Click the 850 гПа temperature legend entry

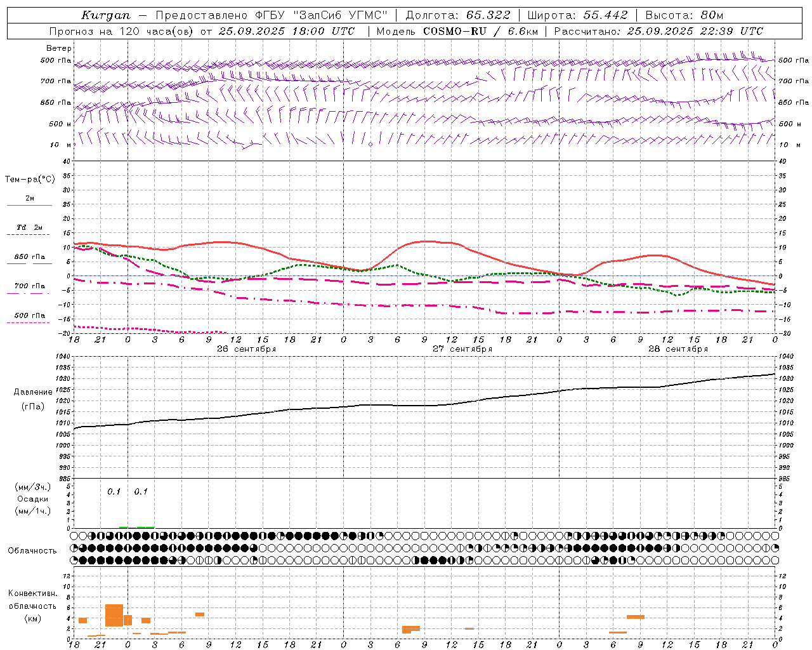coord(29,260)
